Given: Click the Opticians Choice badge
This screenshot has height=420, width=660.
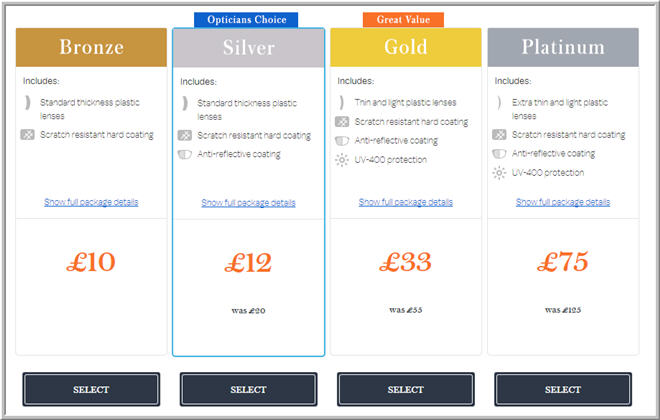Looking at the screenshot, I should coord(246,20).
